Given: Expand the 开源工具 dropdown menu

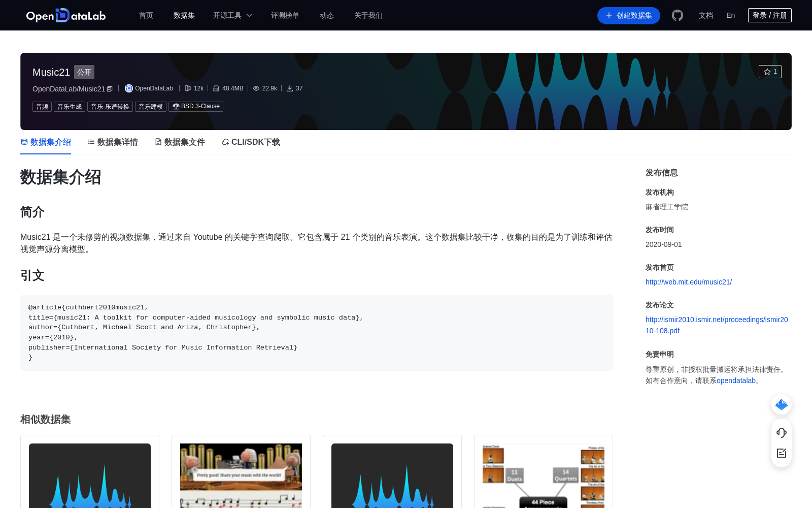Looking at the screenshot, I should [x=232, y=15].
